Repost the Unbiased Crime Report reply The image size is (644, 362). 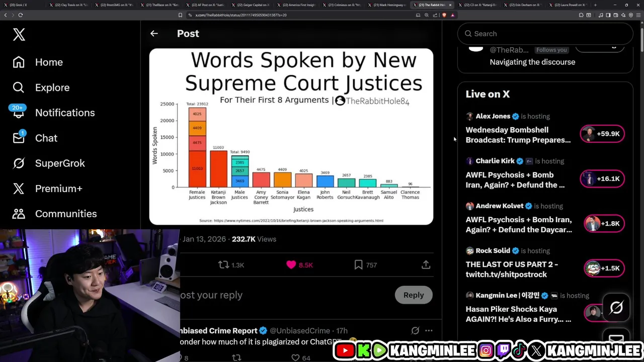[236, 358]
